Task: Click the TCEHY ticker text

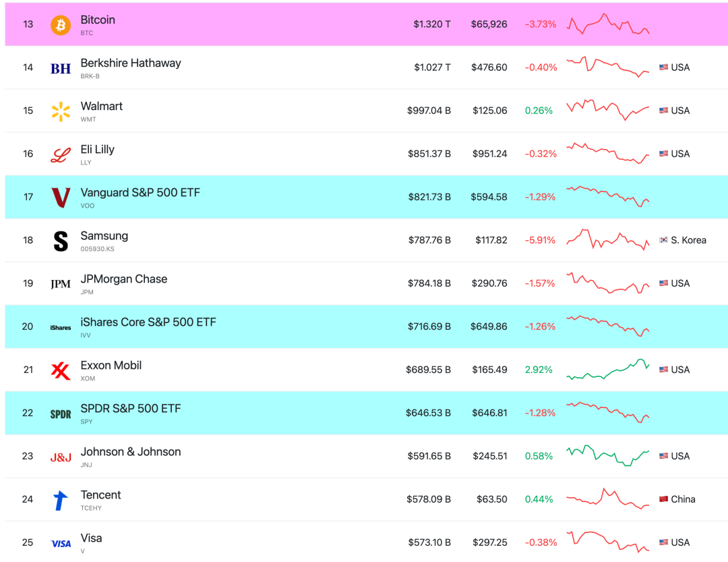Action: tap(90, 507)
